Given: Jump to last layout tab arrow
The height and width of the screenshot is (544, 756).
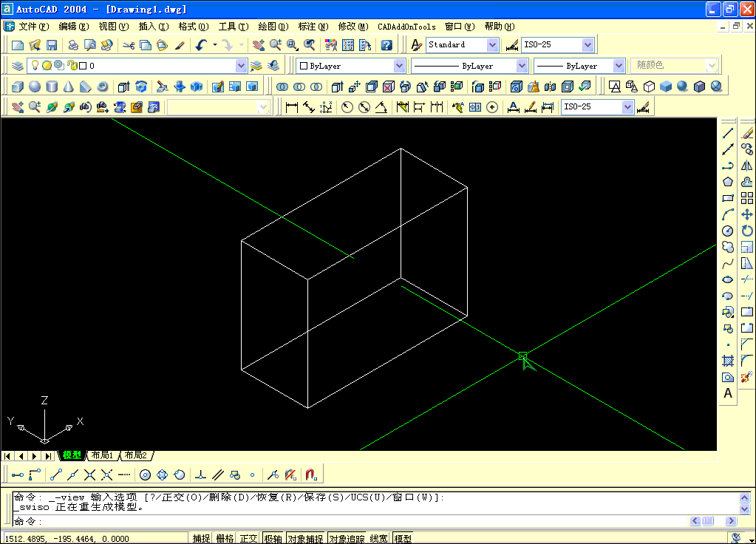Looking at the screenshot, I should pos(48,456).
